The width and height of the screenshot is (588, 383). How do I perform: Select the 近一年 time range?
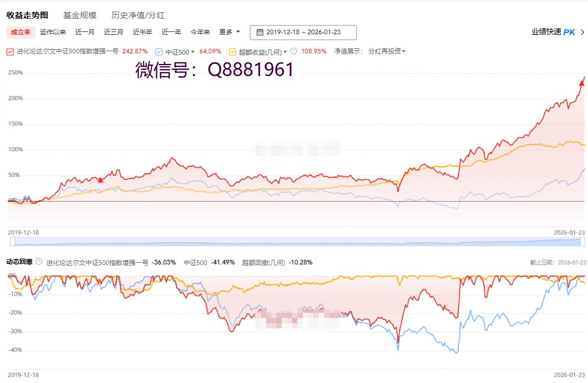pos(171,33)
